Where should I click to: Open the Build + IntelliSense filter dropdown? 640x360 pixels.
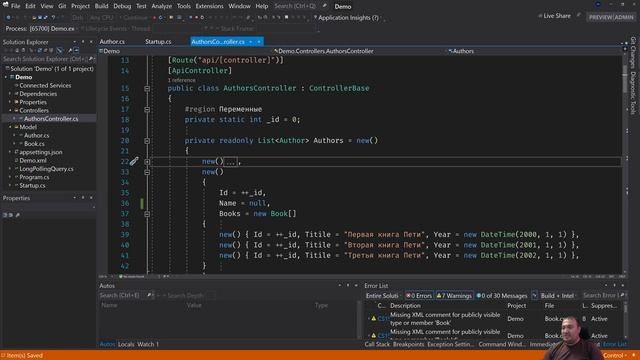(x=558, y=296)
